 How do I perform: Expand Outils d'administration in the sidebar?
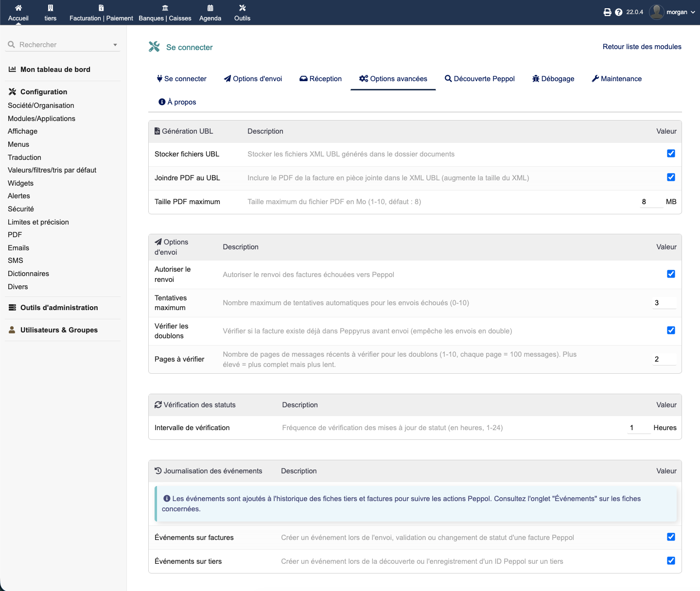coord(59,308)
